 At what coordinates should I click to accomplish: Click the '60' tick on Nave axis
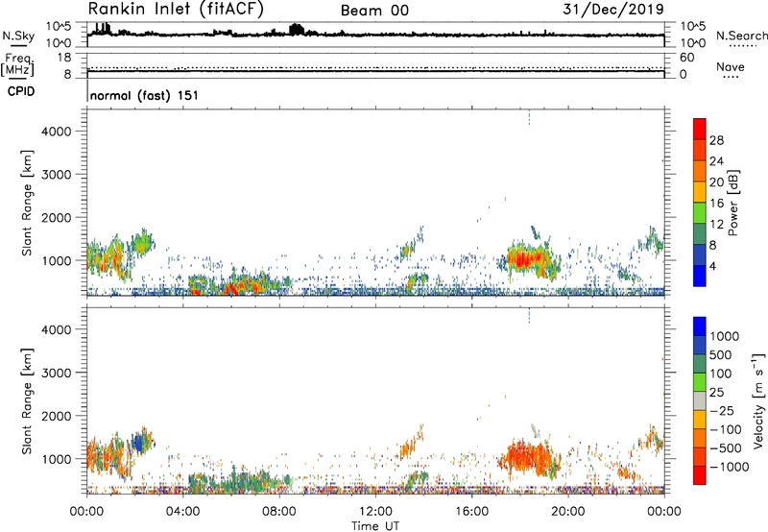686,58
